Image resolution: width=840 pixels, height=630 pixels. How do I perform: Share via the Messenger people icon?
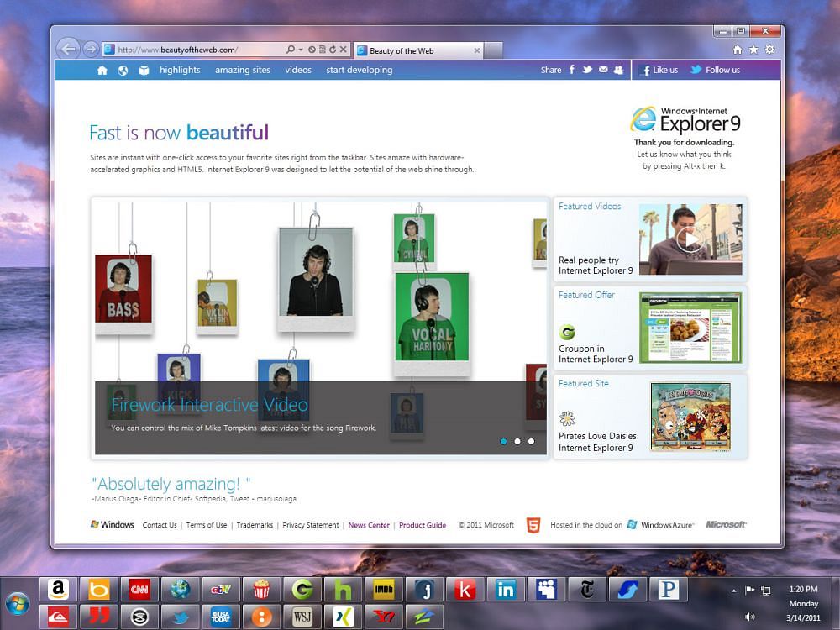(x=619, y=70)
